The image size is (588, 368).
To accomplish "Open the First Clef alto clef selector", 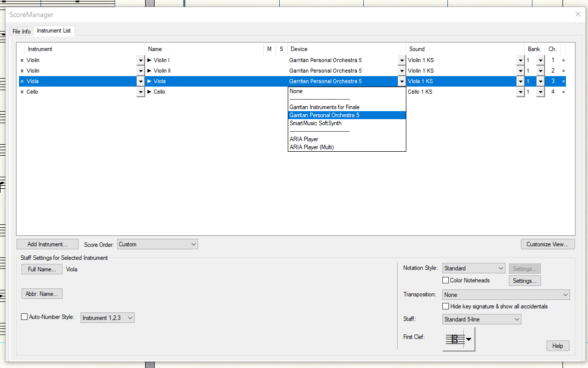I will coord(459,339).
